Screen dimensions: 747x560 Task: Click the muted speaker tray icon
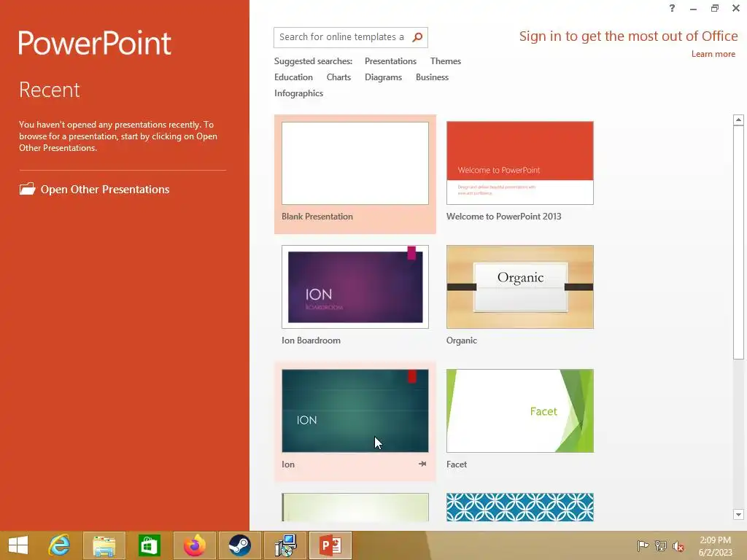tap(678, 546)
